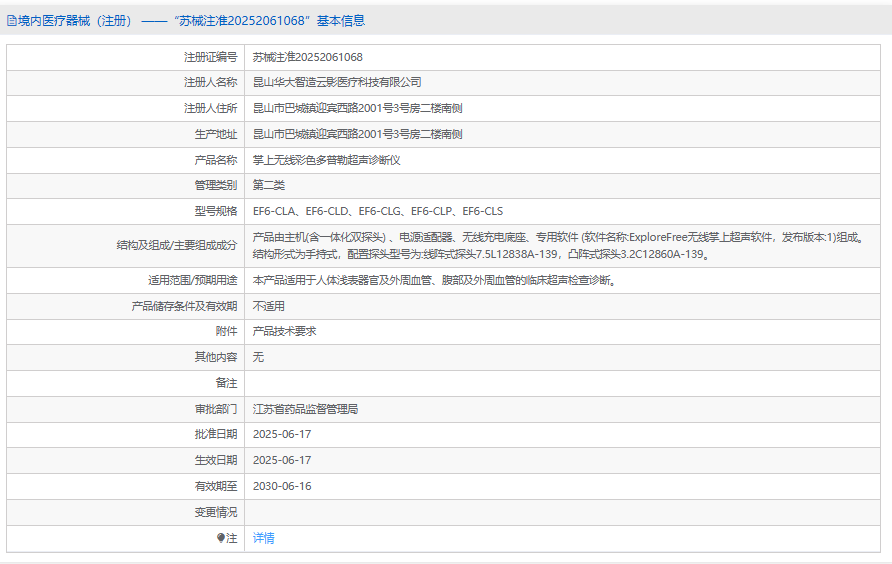892x564 pixels.
Task: Select registration number 苏械注准20252061068 value
Action: tap(308, 57)
